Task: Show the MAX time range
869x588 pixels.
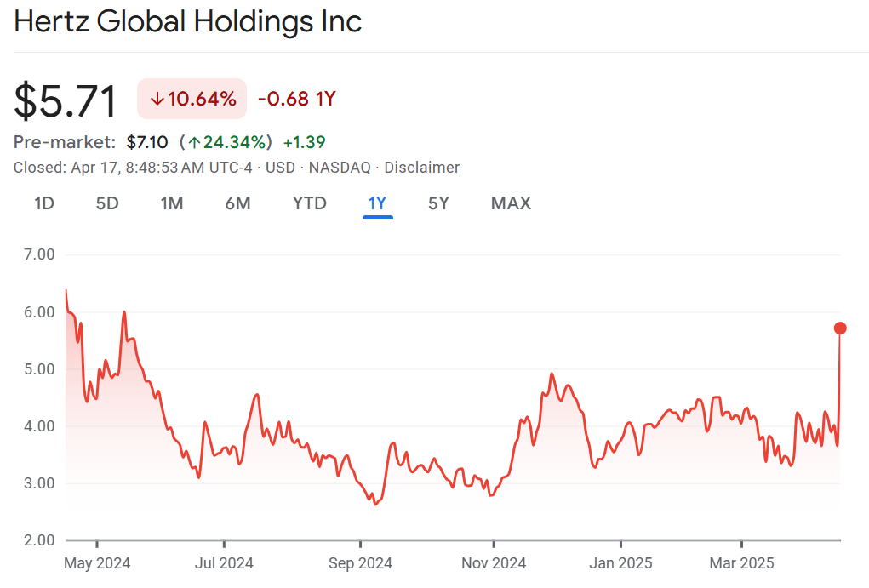Action: click(x=511, y=203)
